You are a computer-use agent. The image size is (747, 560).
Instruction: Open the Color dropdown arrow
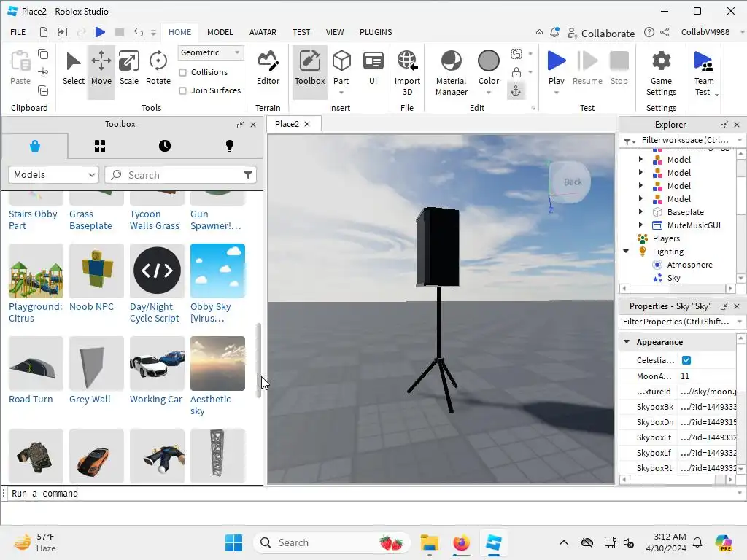pyautogui.click(x=488, y=93)
